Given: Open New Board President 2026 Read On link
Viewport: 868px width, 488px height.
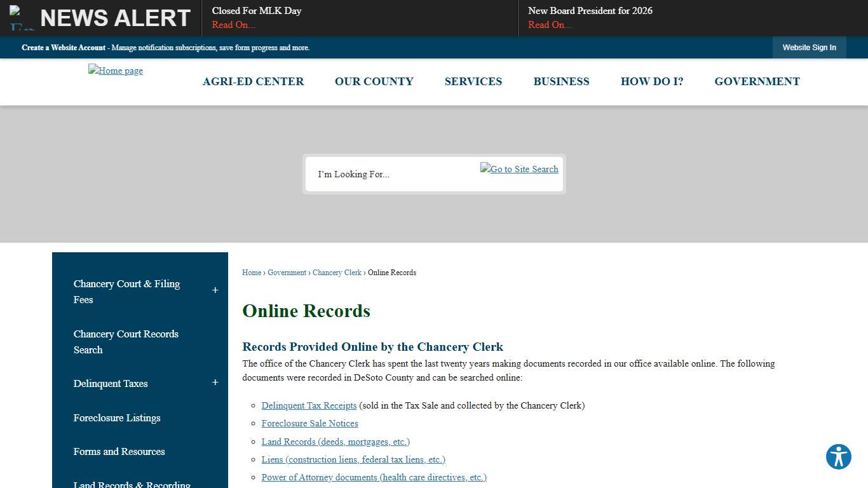Looking at the screenshot, I should 549,25.
